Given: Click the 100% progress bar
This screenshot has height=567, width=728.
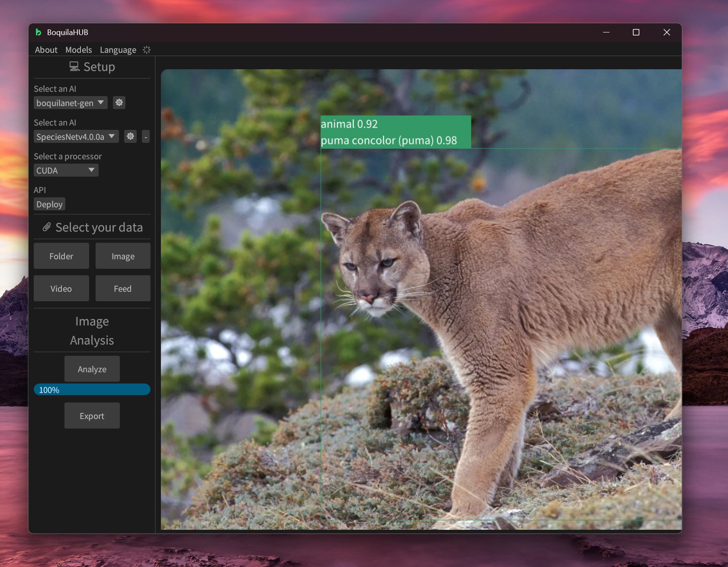Looking at the screenshot, I should tap(92, 390).
